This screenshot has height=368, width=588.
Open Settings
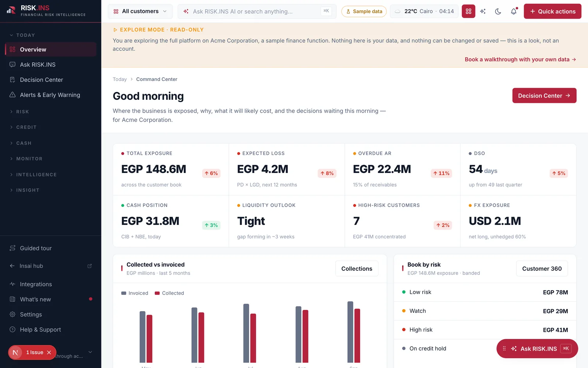[51, 314]
